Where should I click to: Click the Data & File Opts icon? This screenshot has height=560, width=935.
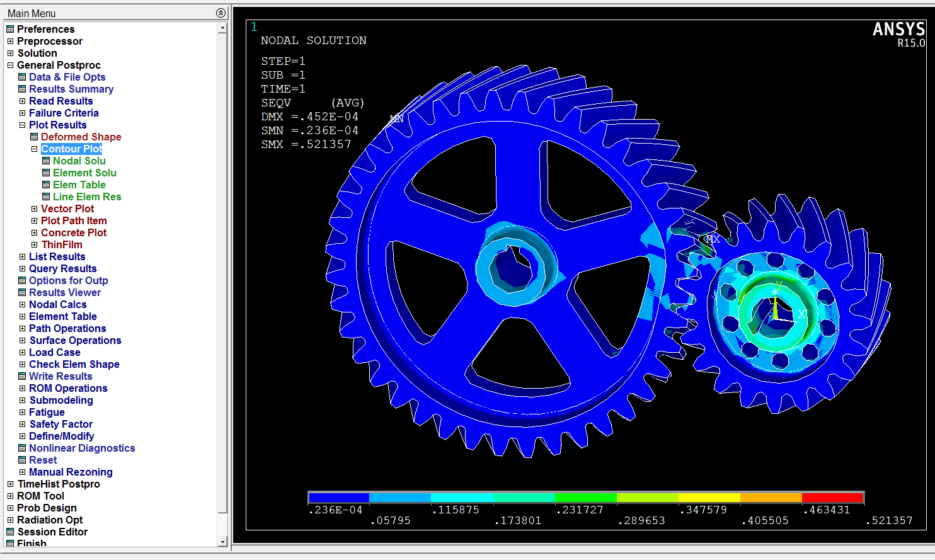22,77
